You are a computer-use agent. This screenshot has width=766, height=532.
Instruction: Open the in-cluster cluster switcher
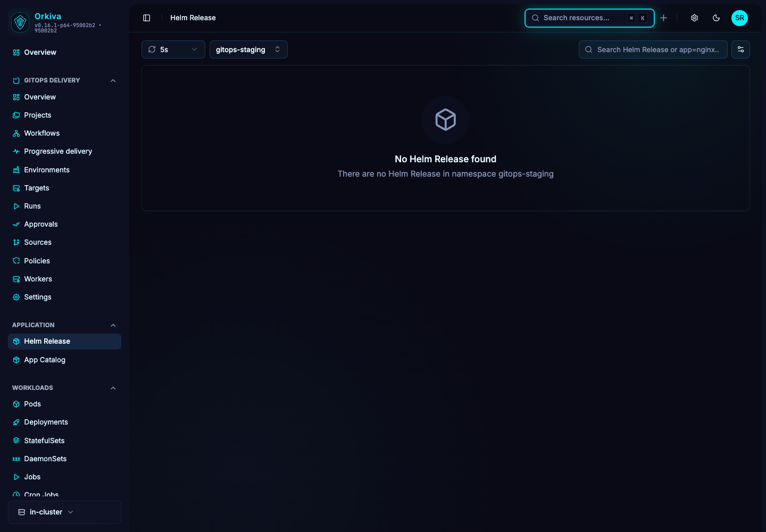(64, 512)
